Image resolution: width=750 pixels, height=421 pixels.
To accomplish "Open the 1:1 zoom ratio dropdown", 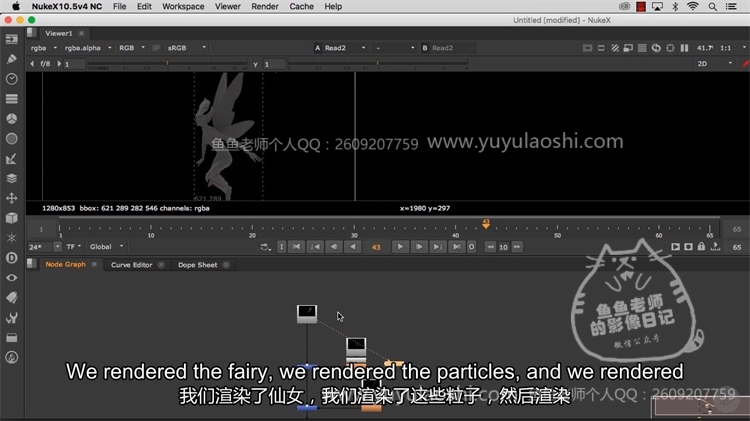I will (732, 48).
